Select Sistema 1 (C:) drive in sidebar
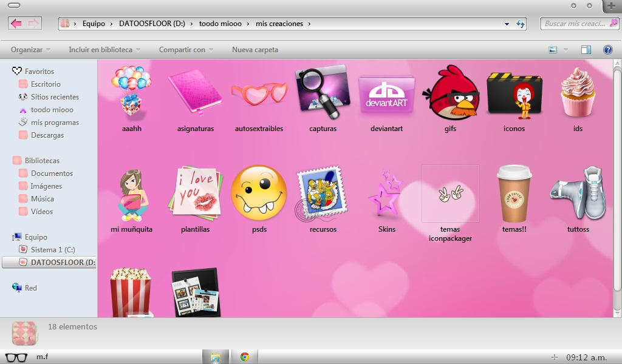Viewport: 622px width, 364px height. click(x=52, y=249)
